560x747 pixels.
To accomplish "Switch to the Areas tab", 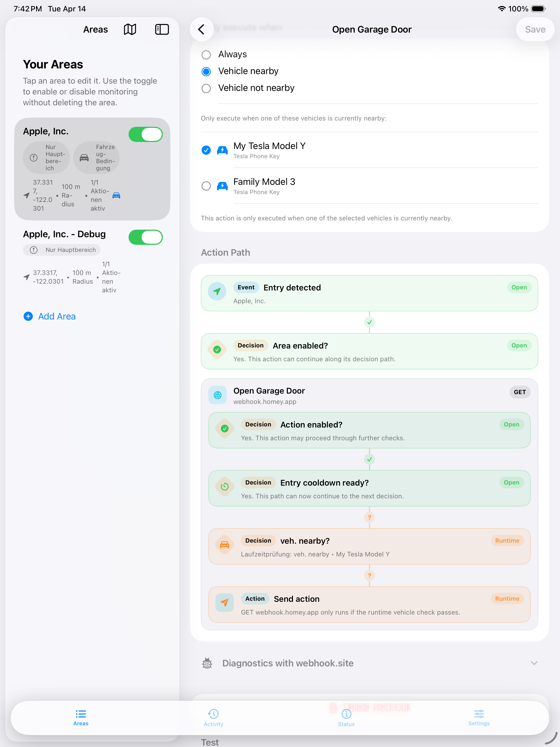I will tap(81, 718).
